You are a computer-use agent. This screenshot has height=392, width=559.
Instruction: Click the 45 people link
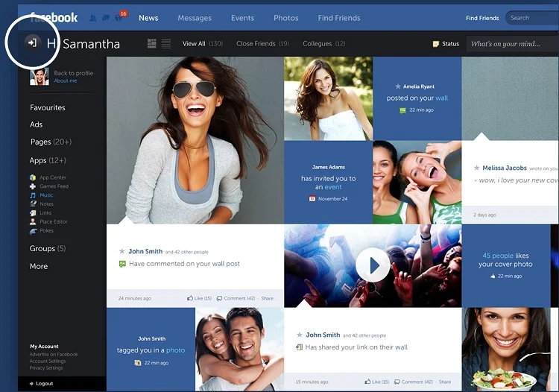[x=498, y=256]
